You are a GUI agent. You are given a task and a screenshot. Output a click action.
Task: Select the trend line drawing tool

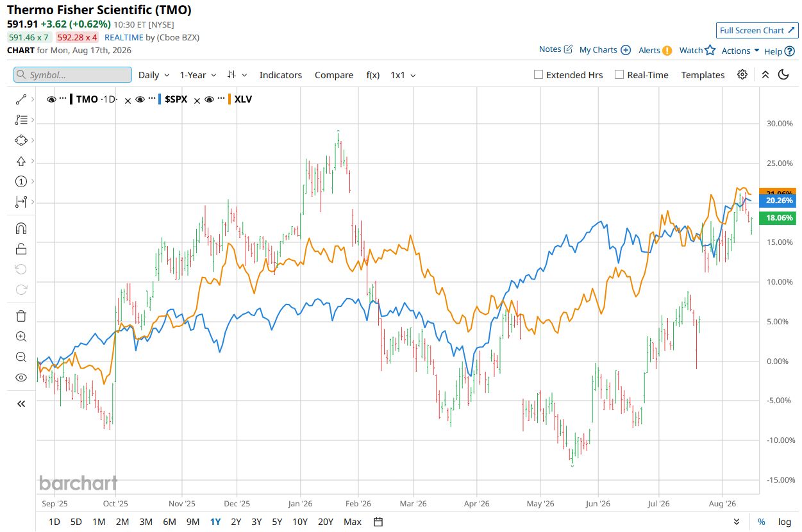pos(21,99)
